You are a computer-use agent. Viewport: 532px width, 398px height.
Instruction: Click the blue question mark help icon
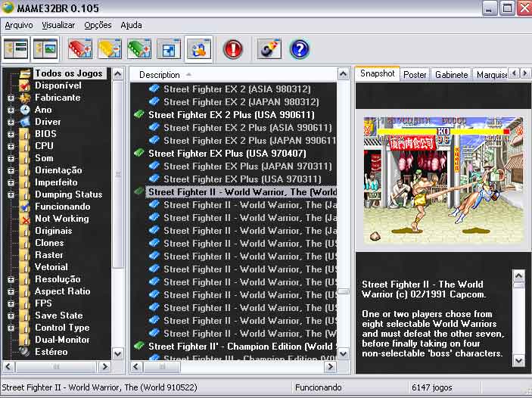tap(300, 49)
